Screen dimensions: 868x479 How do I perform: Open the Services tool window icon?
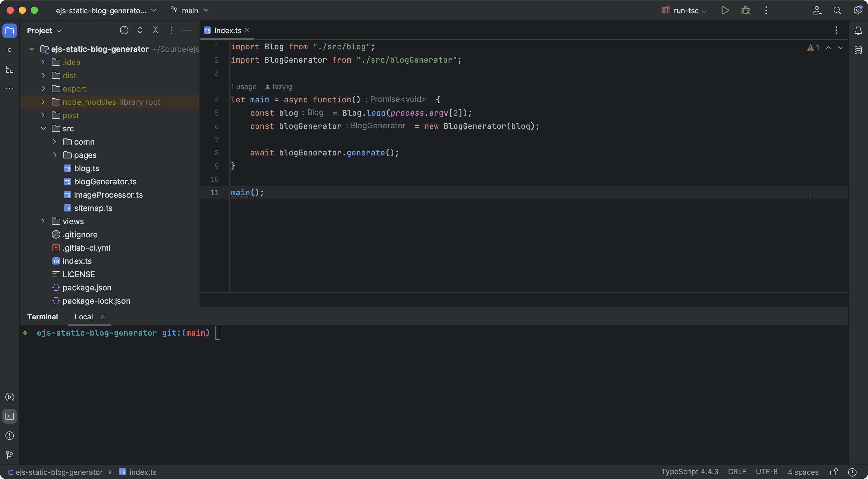(x=9, y=397)
